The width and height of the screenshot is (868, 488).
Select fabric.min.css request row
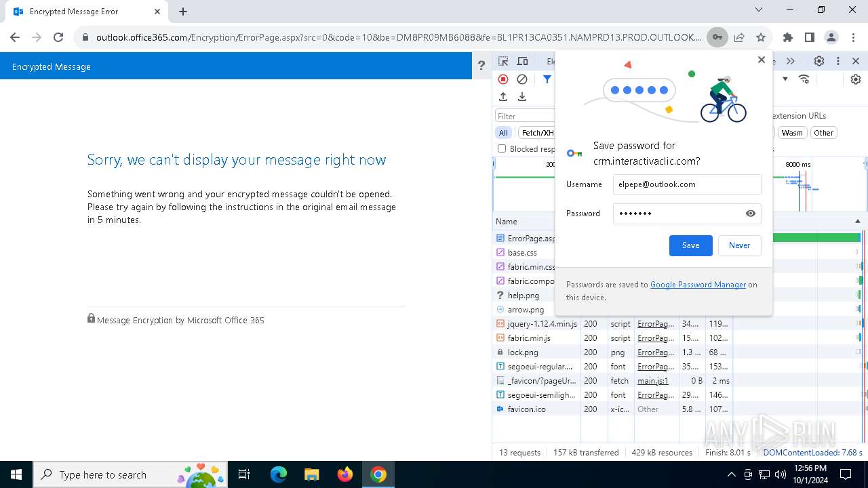(524, 266)
